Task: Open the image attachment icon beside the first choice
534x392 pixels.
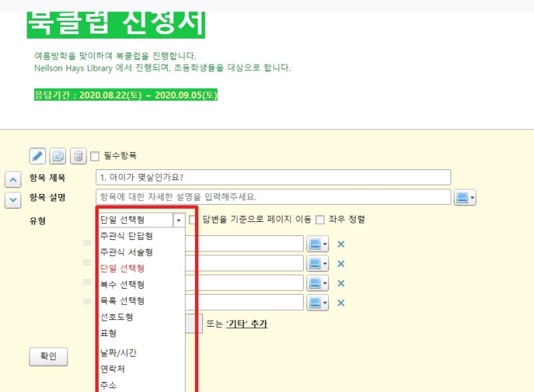Action: click(x=316, y=243)
